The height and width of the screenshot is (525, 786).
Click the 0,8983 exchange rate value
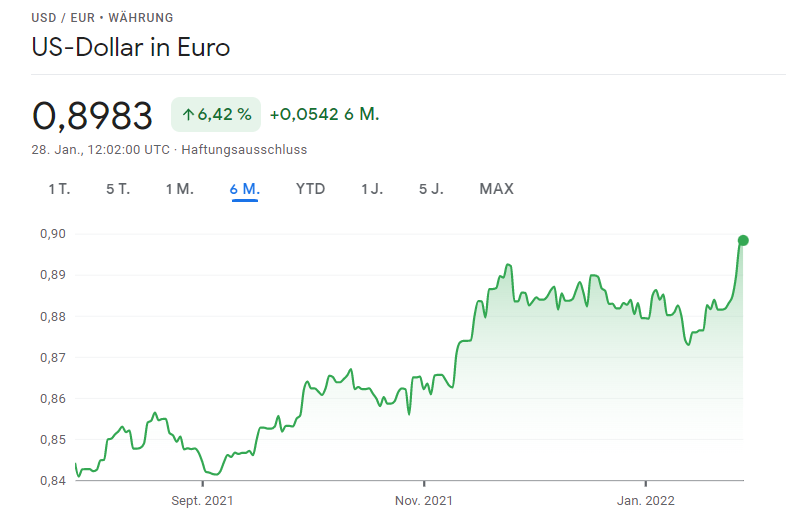point(93,116)
